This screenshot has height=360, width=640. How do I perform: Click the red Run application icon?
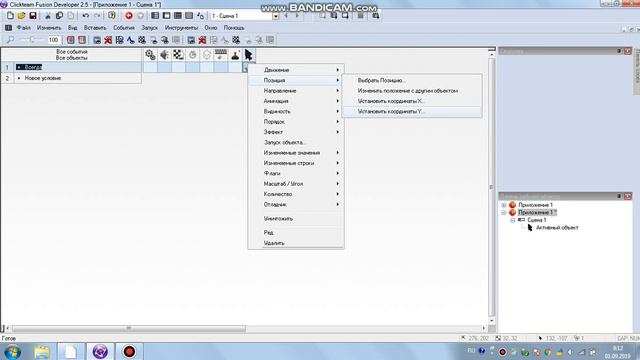pos(129,16)
